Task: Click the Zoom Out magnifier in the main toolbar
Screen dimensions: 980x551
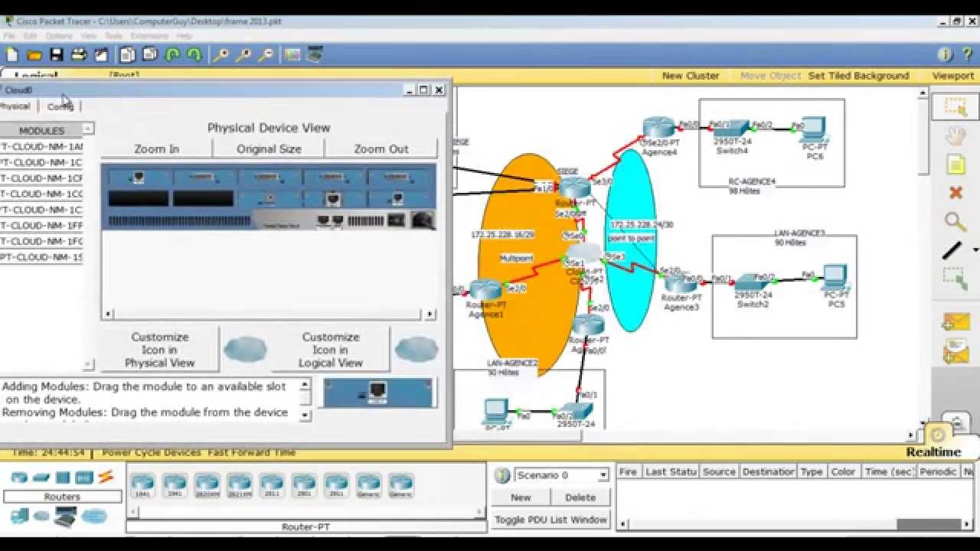Action: (x=266, y=54)
